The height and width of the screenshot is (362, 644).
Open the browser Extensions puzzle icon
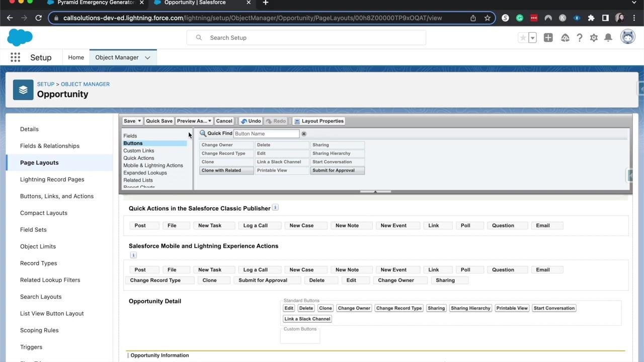coord(591,18)
